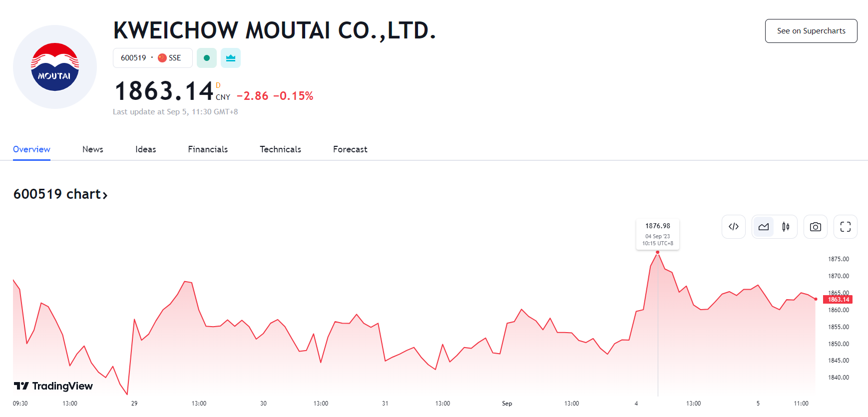Select the Overview tab
The height and width of the screenshot is (417, 868).
coord(31,149)
